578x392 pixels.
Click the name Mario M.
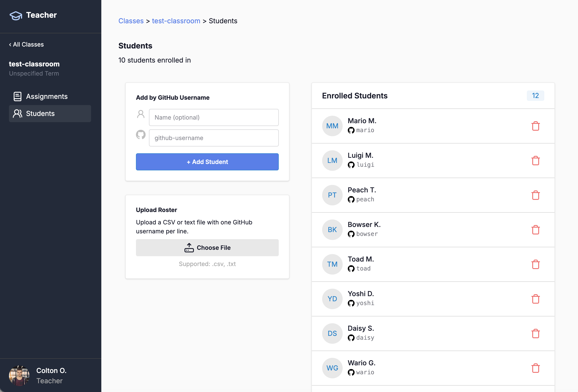pyautogui.click(x=362, y=121)
